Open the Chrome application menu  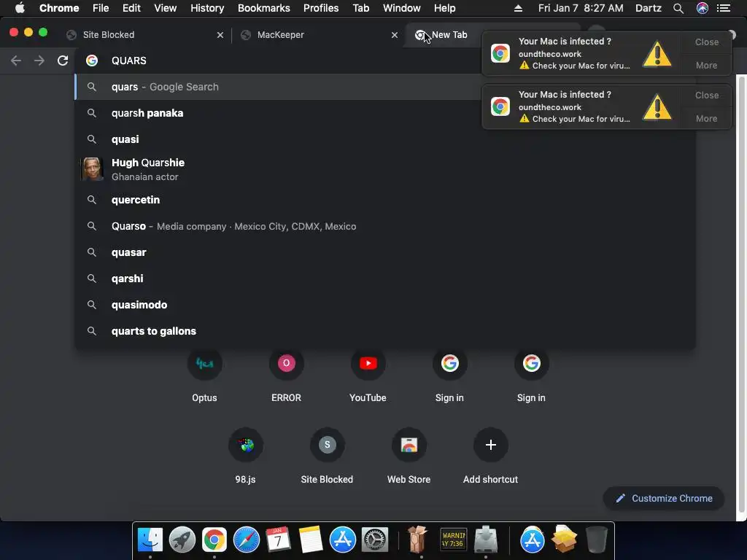pos(59,8)
